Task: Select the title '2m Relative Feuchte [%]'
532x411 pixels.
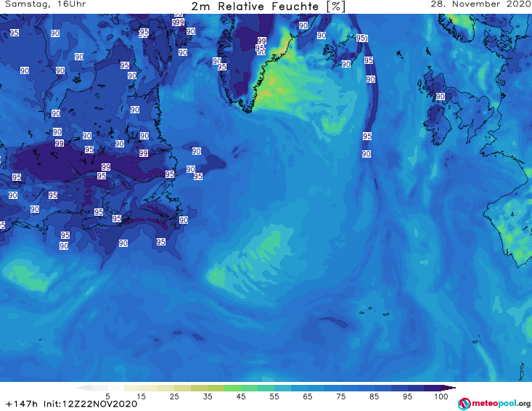Action: point(269,7)
